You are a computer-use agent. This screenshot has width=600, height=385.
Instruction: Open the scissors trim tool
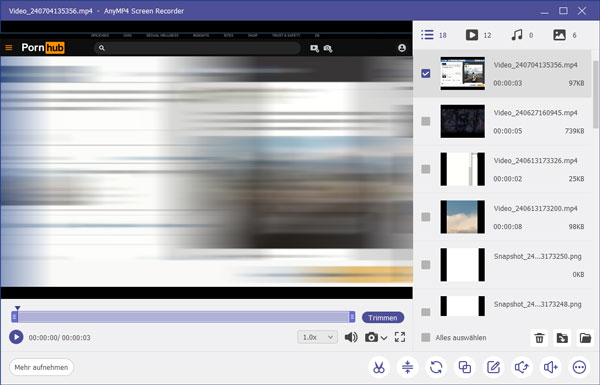379,367
